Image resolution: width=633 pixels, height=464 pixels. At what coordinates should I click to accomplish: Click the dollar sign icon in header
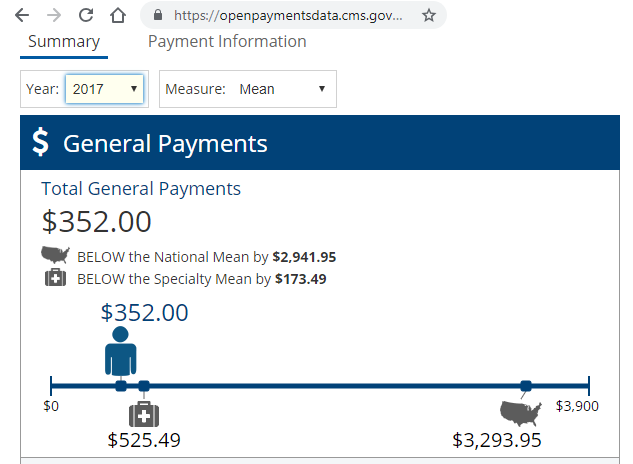point(40,142)
